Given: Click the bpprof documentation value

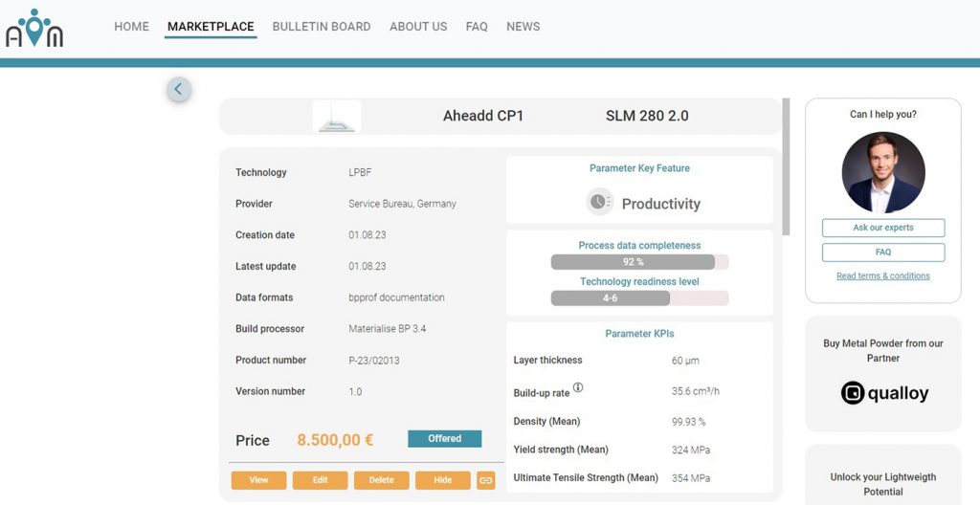Looking at the screenshot, I should (x=396, y=297).
